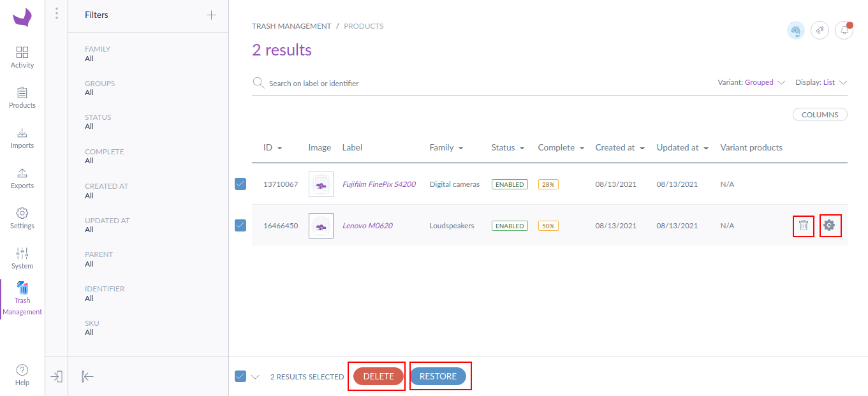Viewport: 868px width, 396px height.
Task: Sort by Status column
Action: (x=508, y=147)
